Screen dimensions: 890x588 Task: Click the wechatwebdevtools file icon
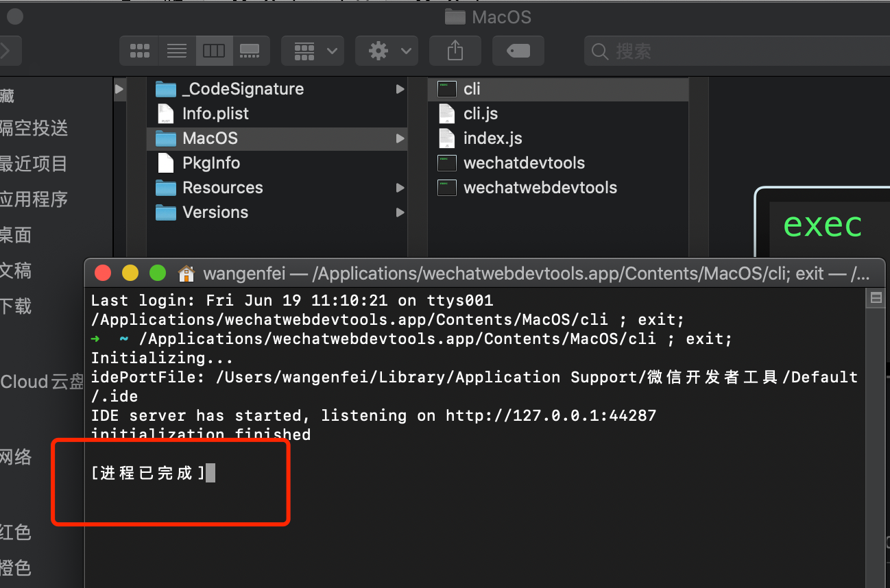pos(447,188)
